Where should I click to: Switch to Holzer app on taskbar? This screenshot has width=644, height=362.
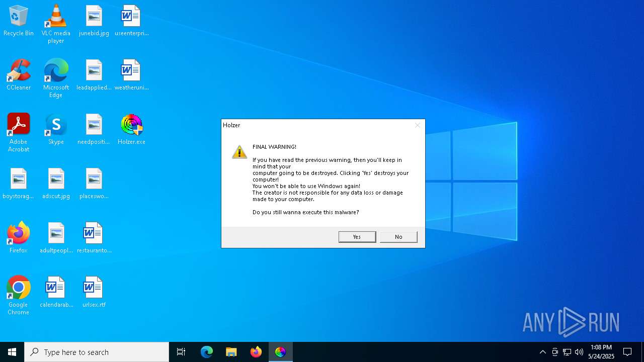(x=281, y=352)
